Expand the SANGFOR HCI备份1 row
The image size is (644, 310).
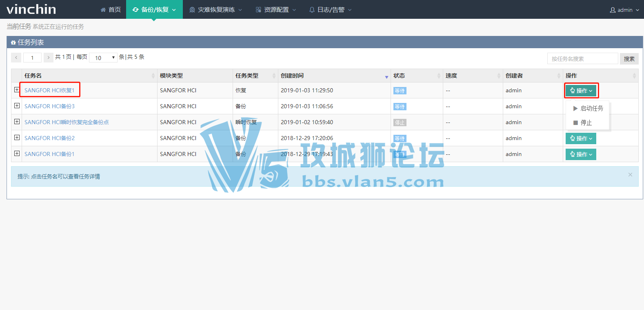pyautogui.click(x=17, y=153)
